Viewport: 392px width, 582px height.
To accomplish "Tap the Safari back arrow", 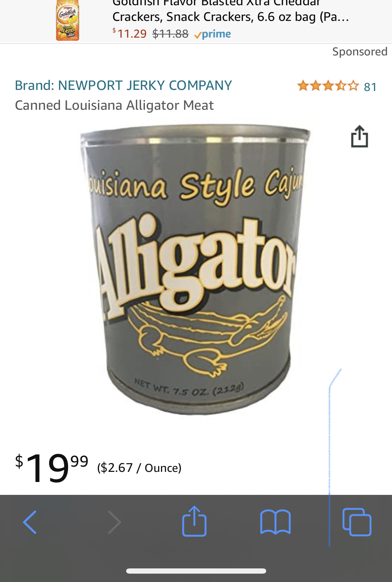I will click(30, 522).
